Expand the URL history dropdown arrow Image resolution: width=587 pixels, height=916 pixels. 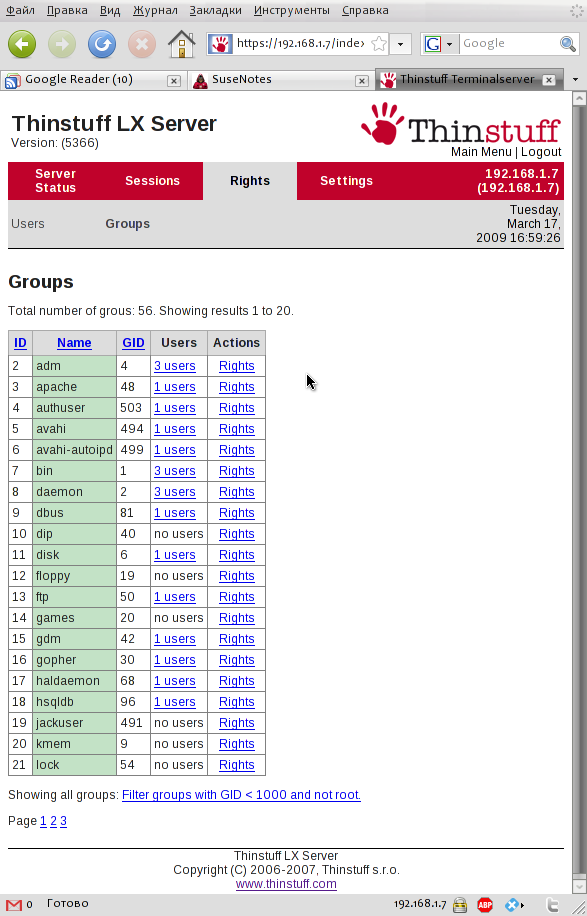[x=401, y=44]
